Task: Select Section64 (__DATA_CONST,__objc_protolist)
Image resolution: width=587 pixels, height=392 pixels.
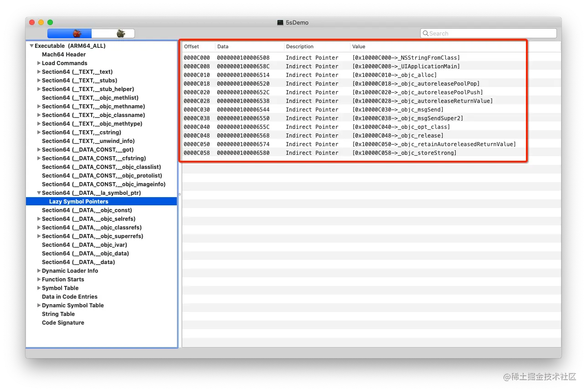Action: pos(102,176)
